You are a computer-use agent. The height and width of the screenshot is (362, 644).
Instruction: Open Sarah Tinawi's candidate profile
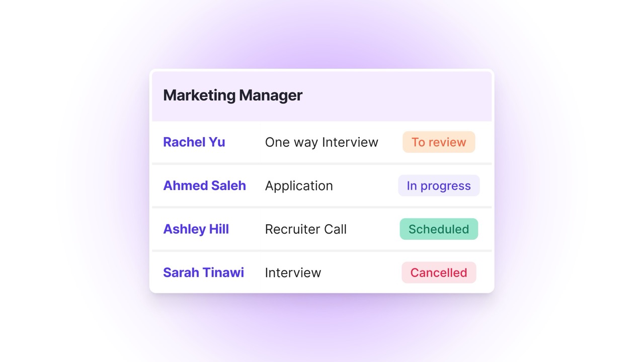203,272
